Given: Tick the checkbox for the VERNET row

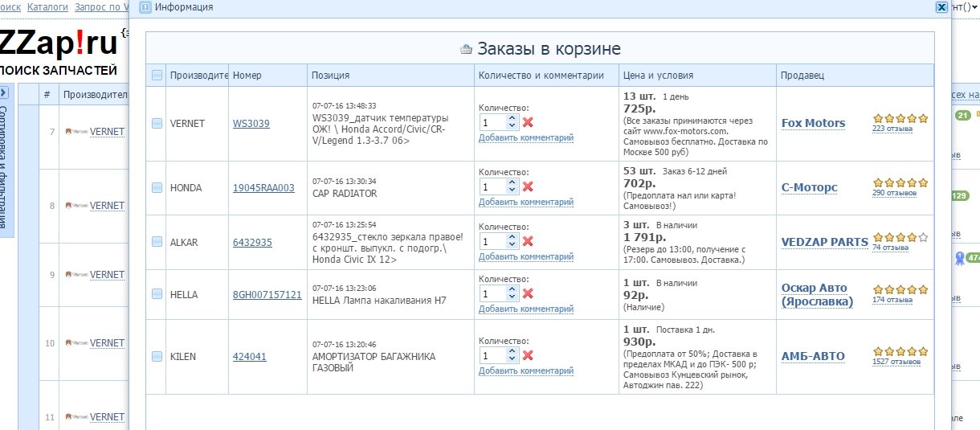Looking at the screenshot, I should (x=157, y=124).
